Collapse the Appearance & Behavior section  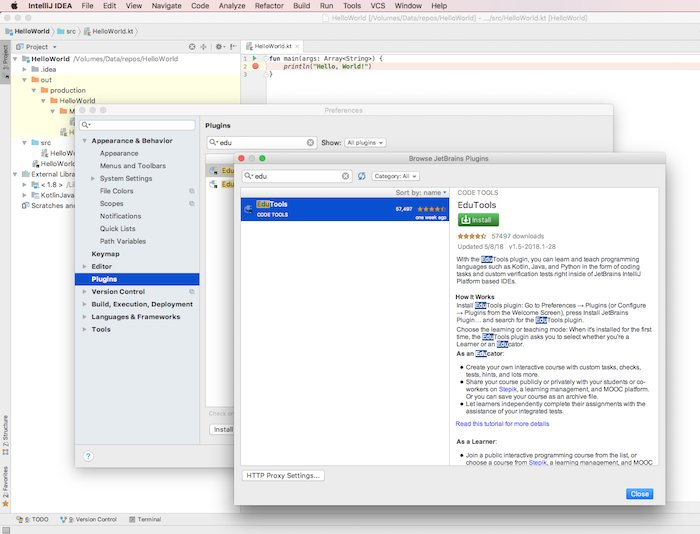tap(84, 141)
